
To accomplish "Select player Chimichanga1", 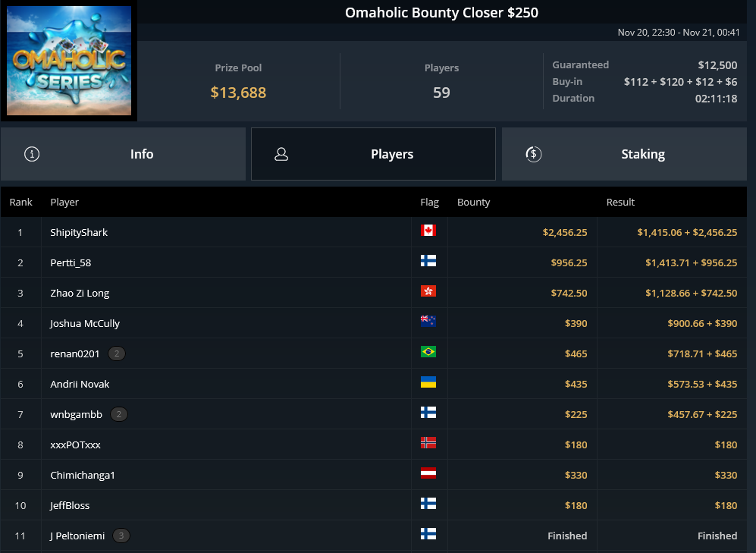I will pos(83,476).
